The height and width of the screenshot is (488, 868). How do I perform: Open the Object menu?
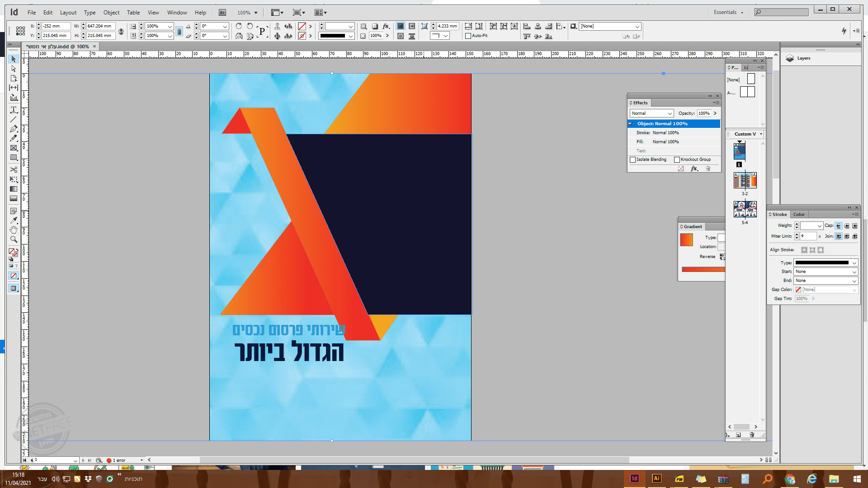[x=111, y=12]
